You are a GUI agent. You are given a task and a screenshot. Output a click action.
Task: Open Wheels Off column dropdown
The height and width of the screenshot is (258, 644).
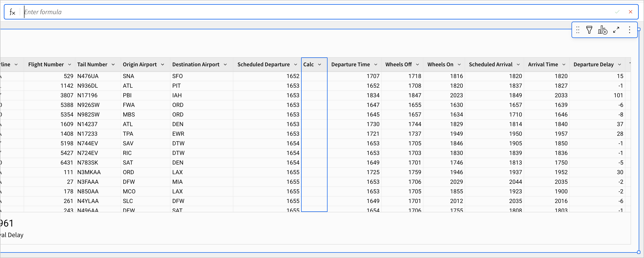pyautogui.click(x=417, y=65)
